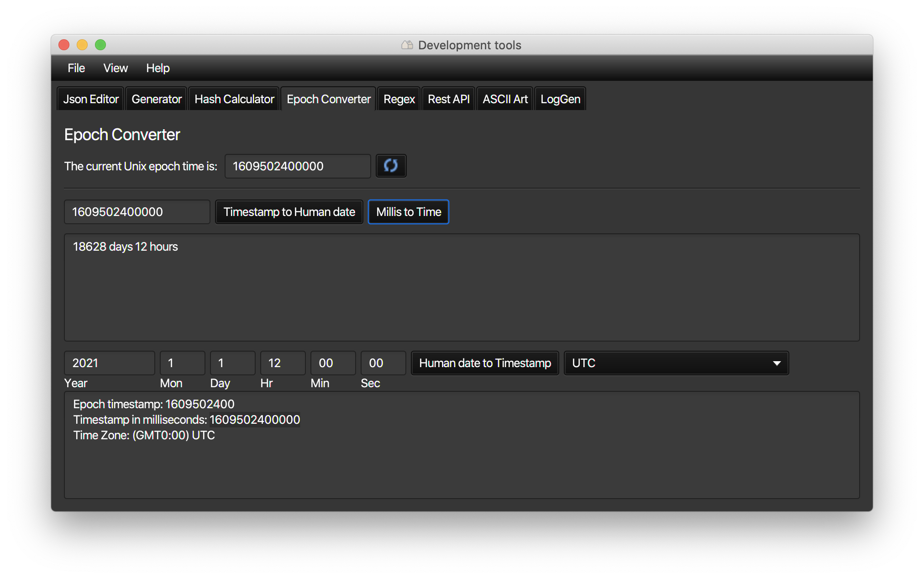Screen dimensions: 924x579
Task: Open the Help menu
Action: [157, 68]
